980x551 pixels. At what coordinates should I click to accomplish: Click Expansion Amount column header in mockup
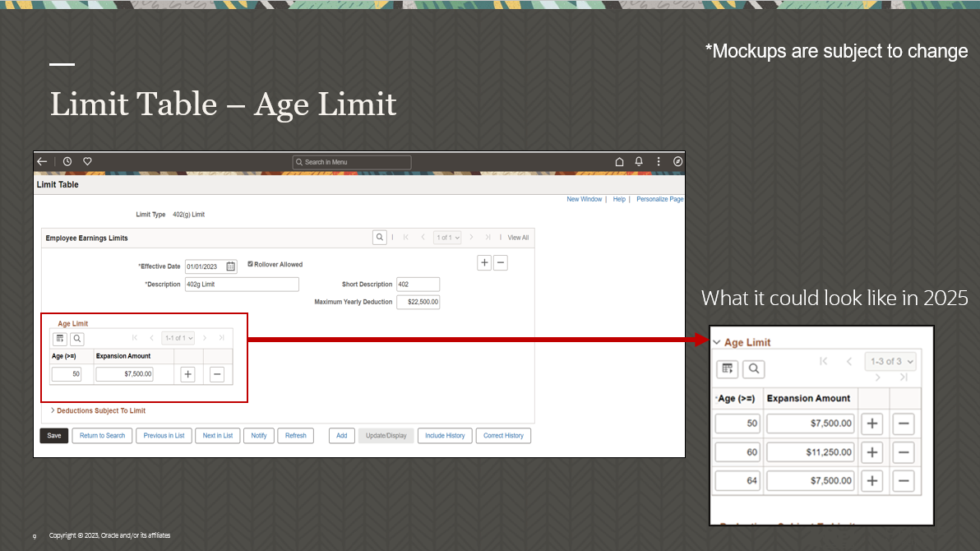click(809, 398)
